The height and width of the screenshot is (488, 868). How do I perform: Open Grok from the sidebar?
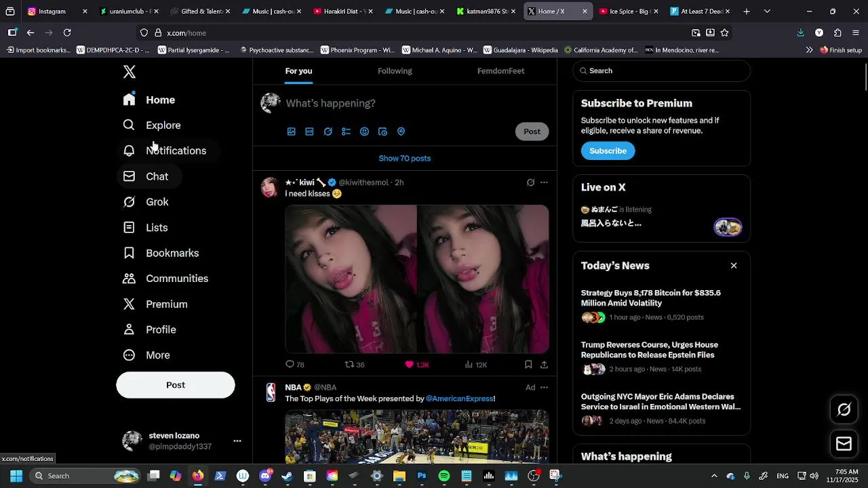pyautogui.click(x=146, y=202)
